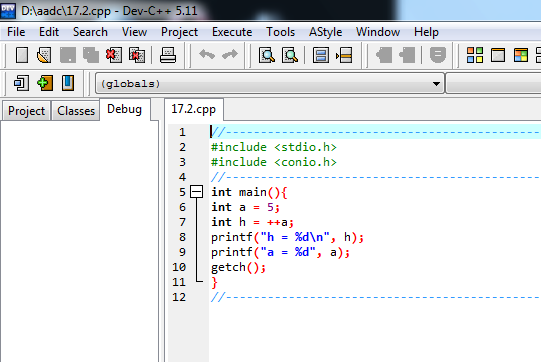Screen dimensions: 541x362
Task: Open the Help menu
Action: [x=426, y=32]
